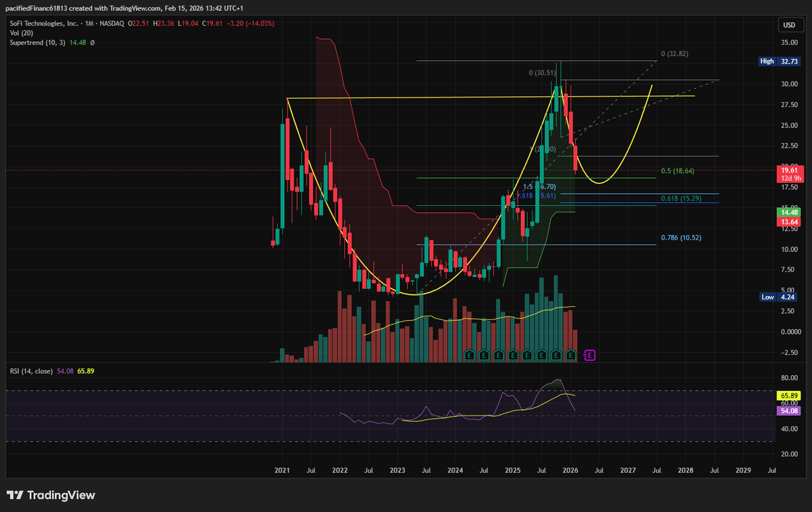Click the 0 (32.82) Fibonacci level label

click(674, 54)
